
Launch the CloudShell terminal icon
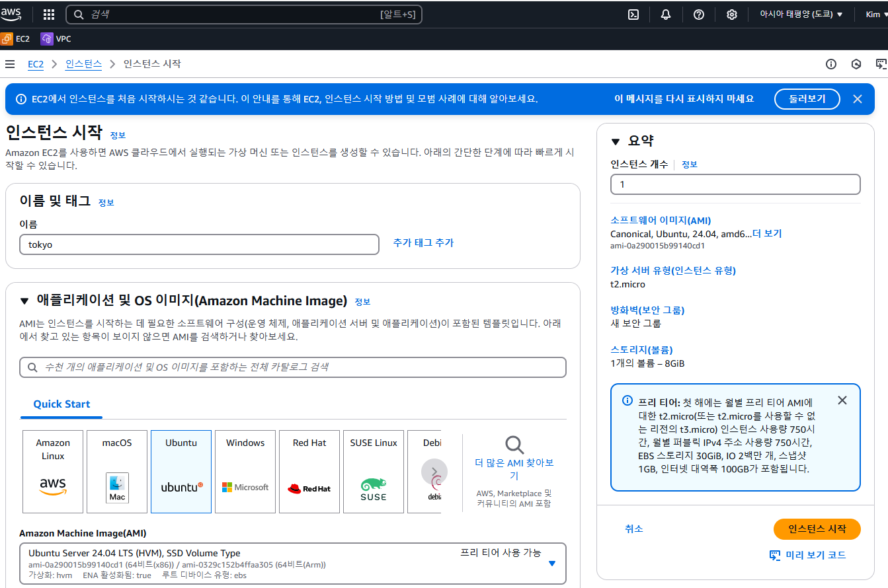[633, 15]
